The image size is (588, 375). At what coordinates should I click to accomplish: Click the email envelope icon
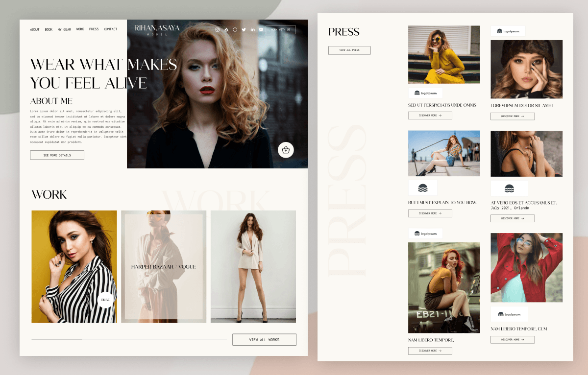pos(261,30)
